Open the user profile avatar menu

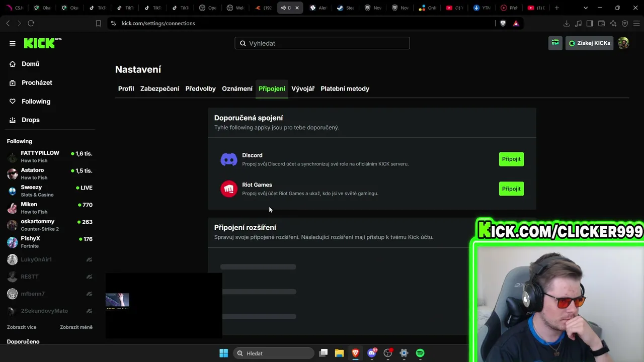click(x=623, y=43)
